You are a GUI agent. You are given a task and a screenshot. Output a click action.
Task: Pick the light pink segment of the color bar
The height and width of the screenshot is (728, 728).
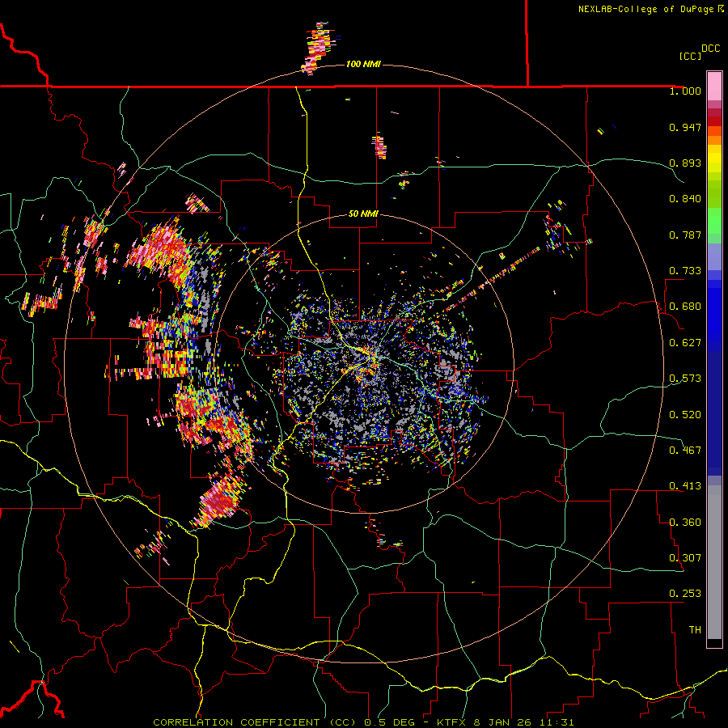(714, 86)
